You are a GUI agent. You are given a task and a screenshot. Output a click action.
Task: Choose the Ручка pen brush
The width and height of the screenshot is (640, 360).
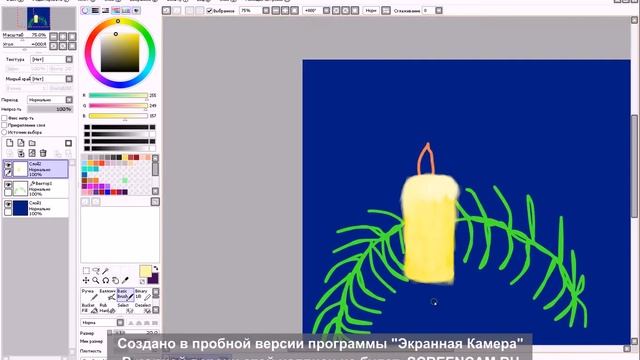click(x=90, y=294)
